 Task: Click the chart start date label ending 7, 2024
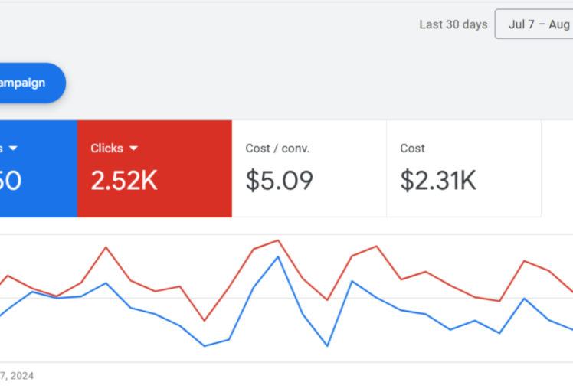point(17,375)
